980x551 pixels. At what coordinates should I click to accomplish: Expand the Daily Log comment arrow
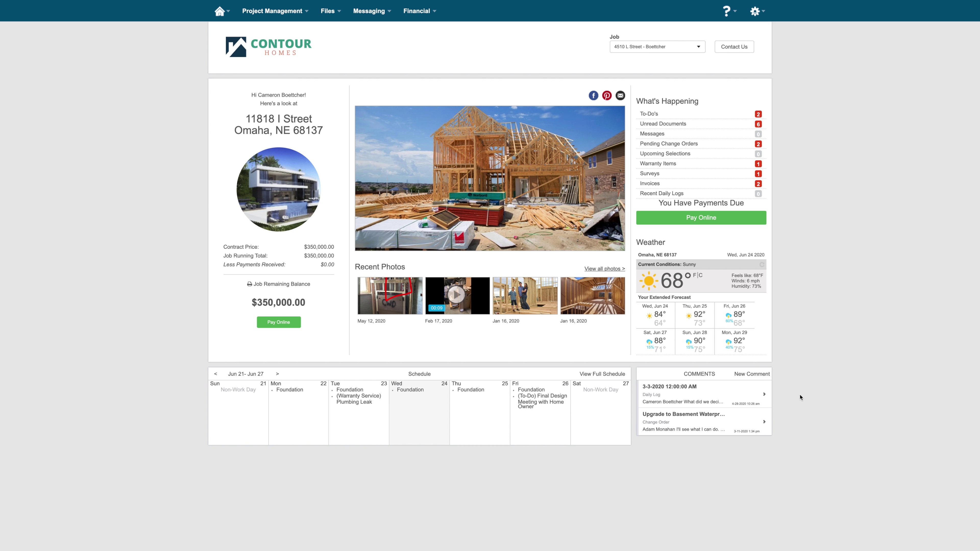pos(764,394)
